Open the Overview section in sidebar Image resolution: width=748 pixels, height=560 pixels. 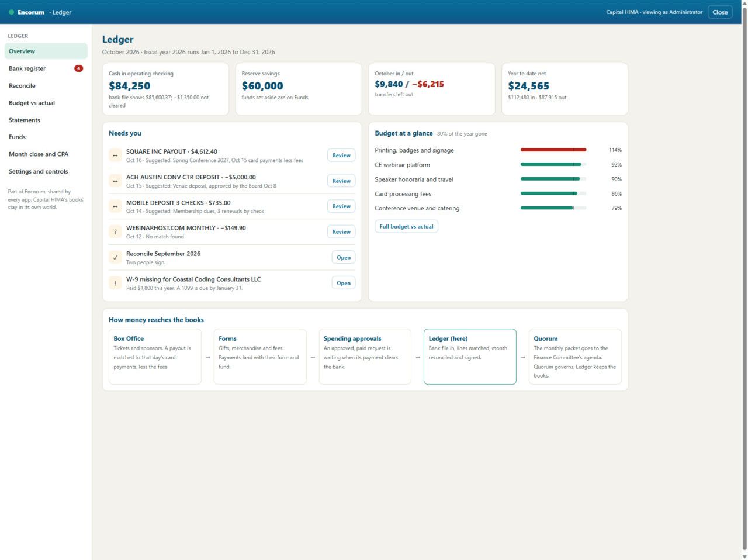coord(46,51)
